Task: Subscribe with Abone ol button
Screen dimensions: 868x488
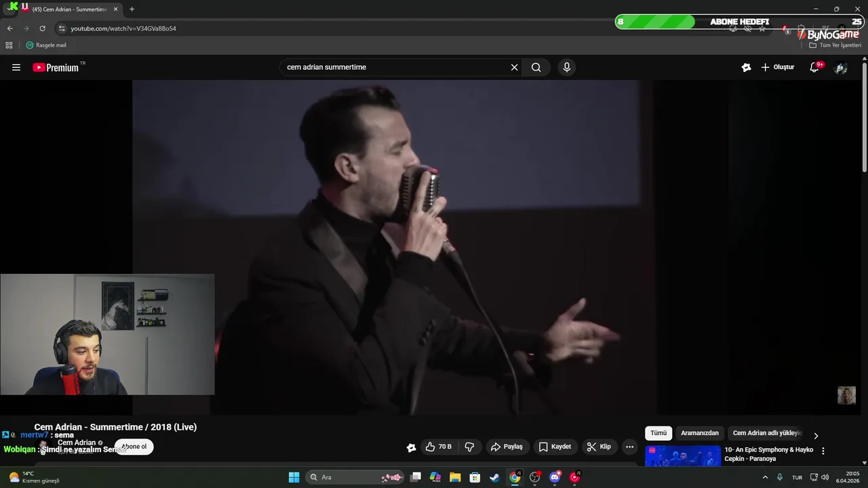Action: pos(134,447)
